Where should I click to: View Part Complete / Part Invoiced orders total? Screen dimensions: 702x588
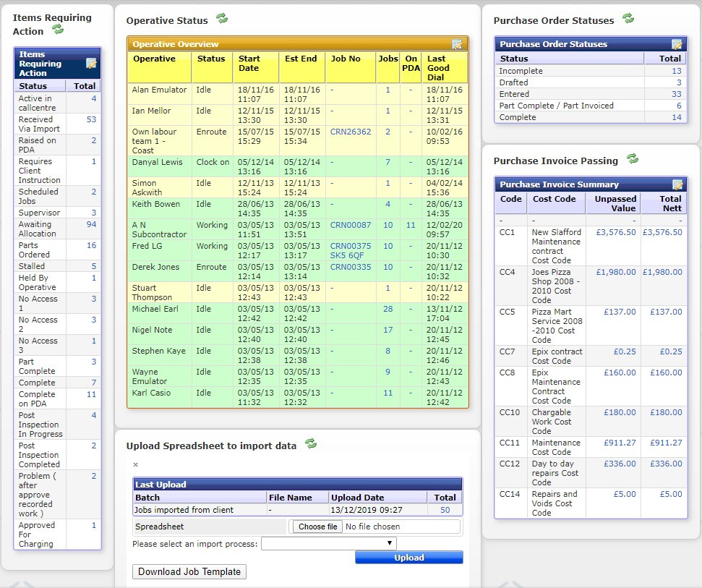click(679, 106)
